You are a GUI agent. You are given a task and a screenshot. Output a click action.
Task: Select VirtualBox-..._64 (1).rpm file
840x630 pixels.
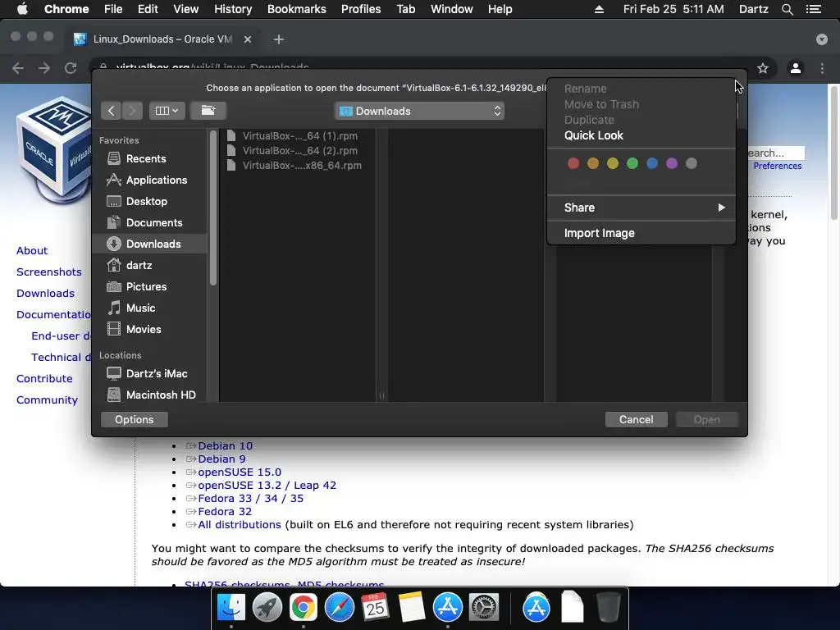point(297,135)
